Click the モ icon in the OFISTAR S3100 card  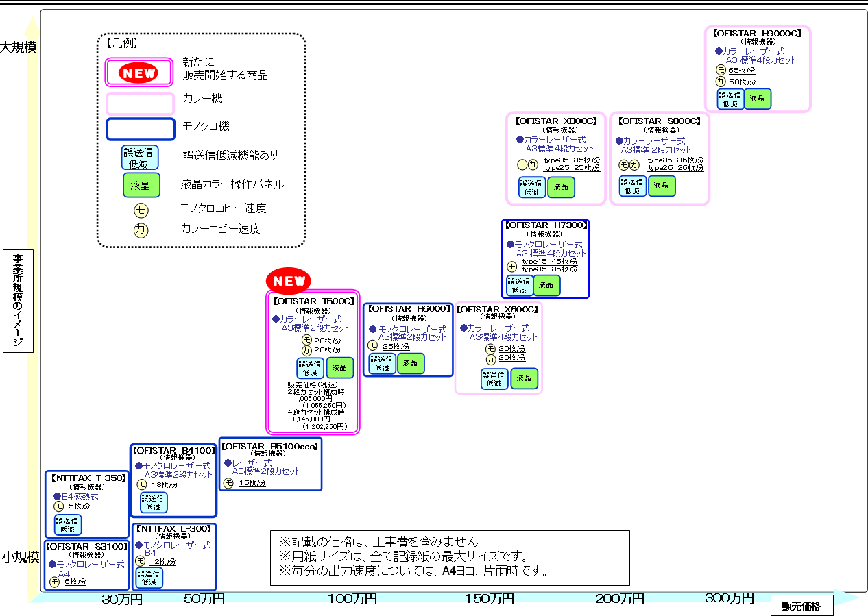pos(55,582)
